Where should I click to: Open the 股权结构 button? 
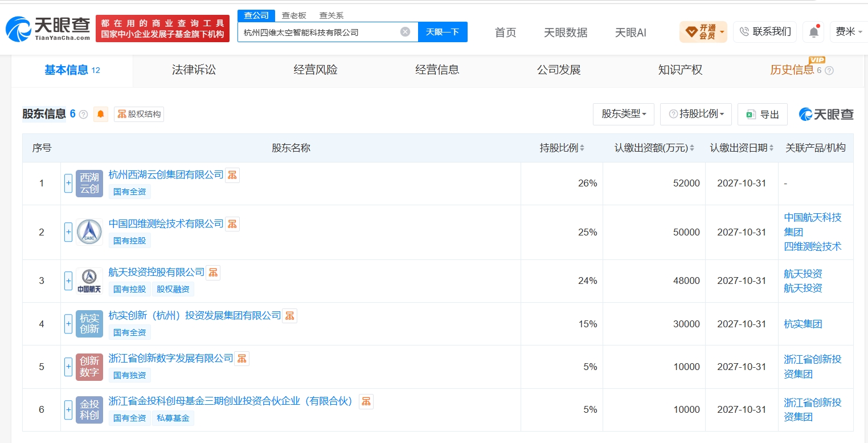point(139,114)
